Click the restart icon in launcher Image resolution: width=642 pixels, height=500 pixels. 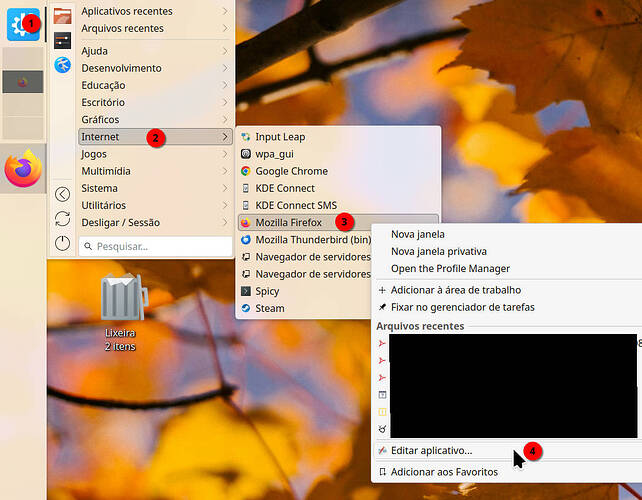coord(62,219)
